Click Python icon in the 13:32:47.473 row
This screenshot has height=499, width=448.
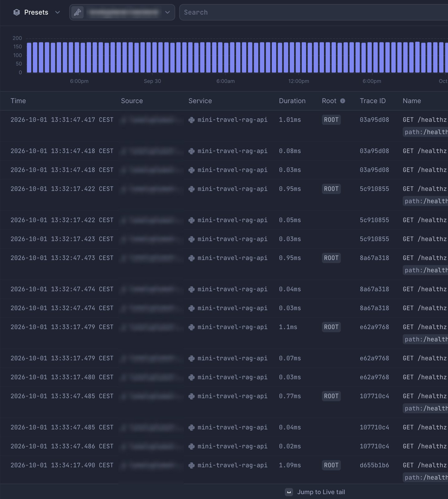[192, 258]
